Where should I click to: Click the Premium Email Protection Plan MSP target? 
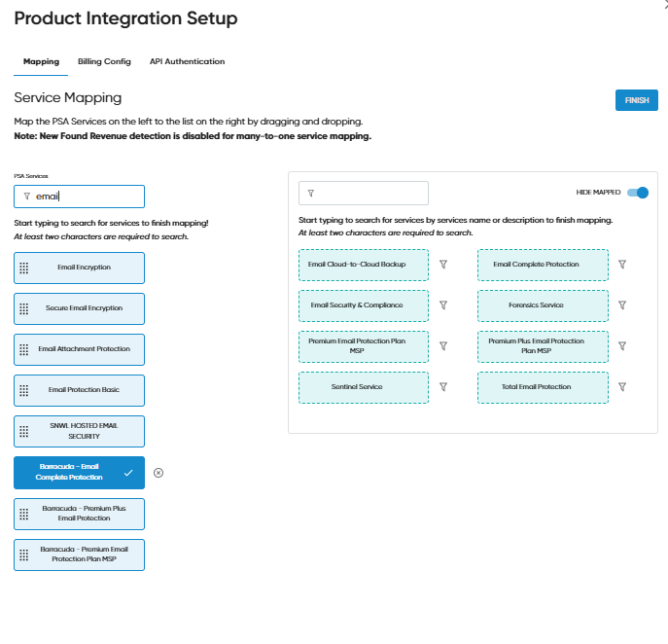pyautogui.click(x=364, y=347)
